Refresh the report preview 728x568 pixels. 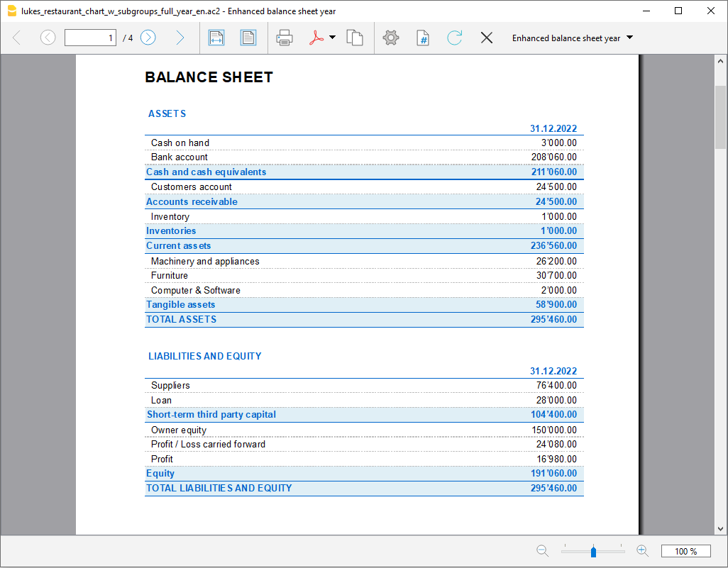[454, 37]
